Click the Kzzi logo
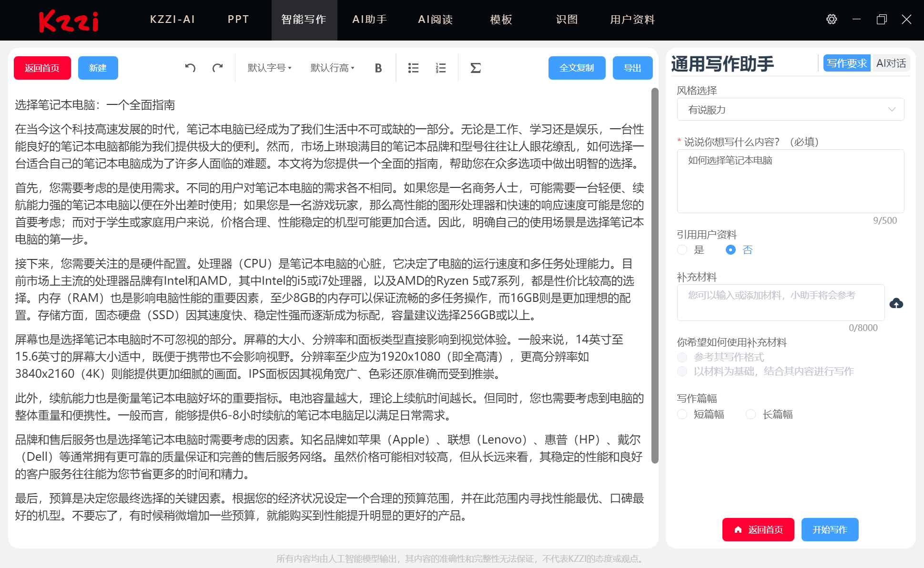The image size is (924, 568). click(69, 20)
